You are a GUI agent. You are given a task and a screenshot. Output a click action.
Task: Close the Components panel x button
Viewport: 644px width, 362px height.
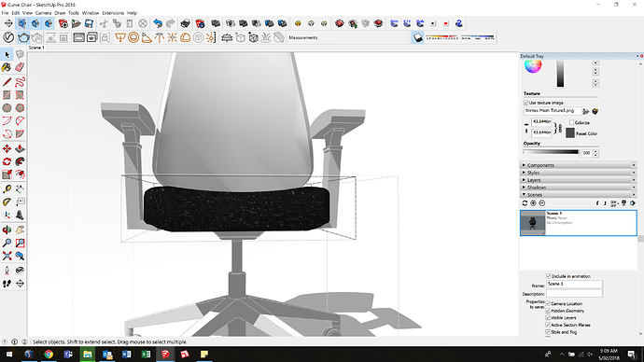coord(634,165)
